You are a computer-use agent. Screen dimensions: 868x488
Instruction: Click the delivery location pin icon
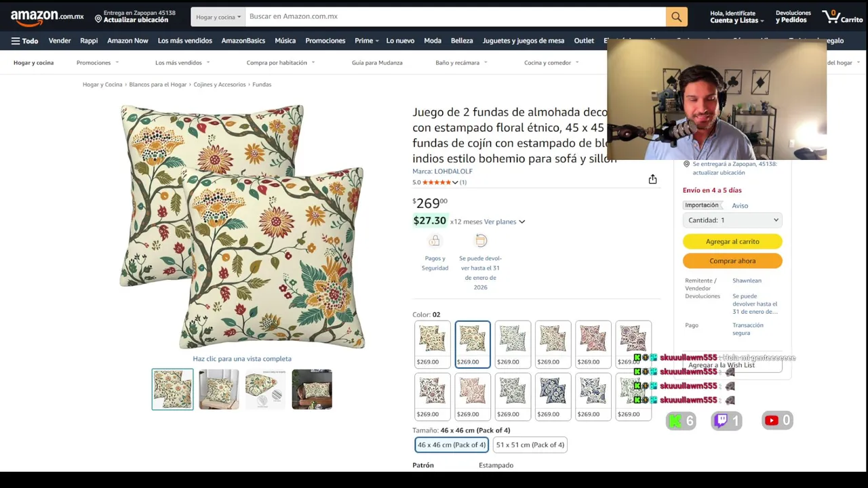98,18
